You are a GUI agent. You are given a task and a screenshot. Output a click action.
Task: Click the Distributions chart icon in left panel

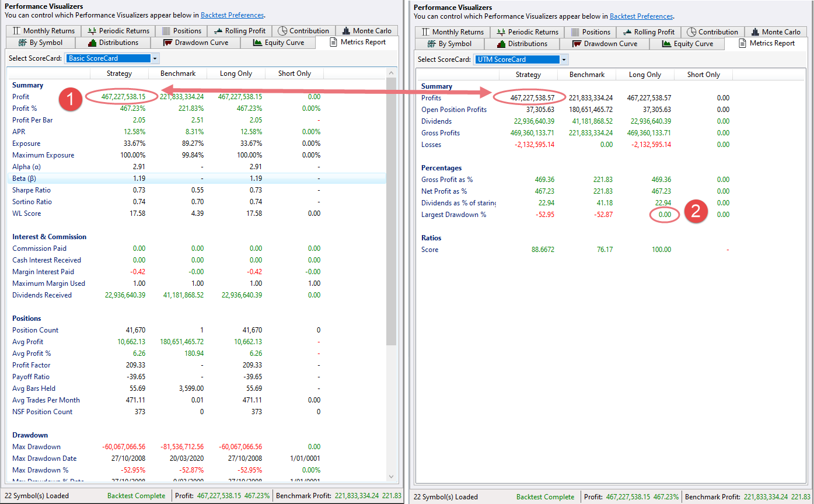coord(92,43)
